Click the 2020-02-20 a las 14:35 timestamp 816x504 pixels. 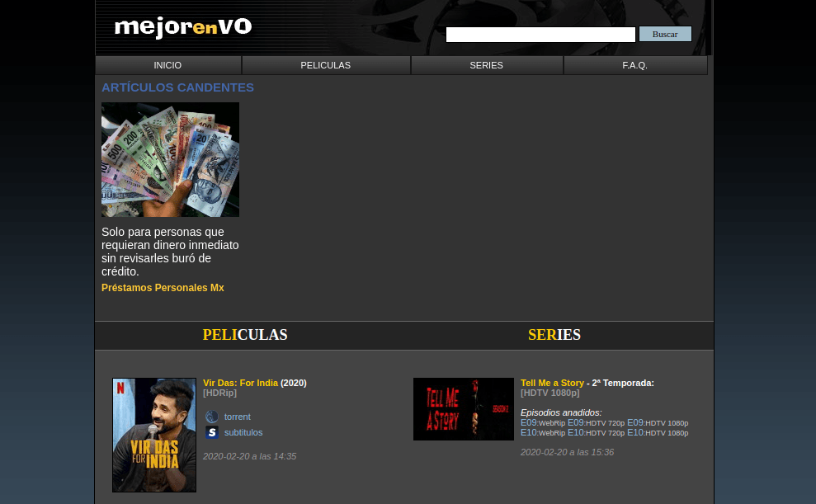point(250,456)
